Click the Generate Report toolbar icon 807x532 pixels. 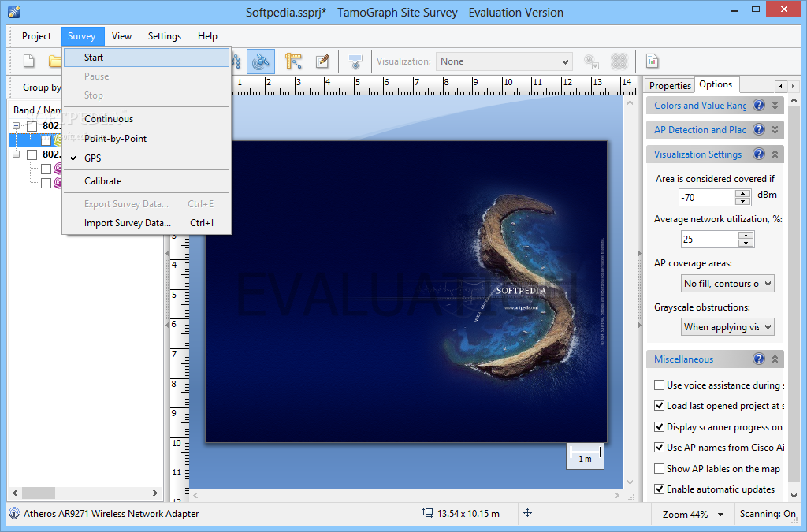[x=652, y=61]
